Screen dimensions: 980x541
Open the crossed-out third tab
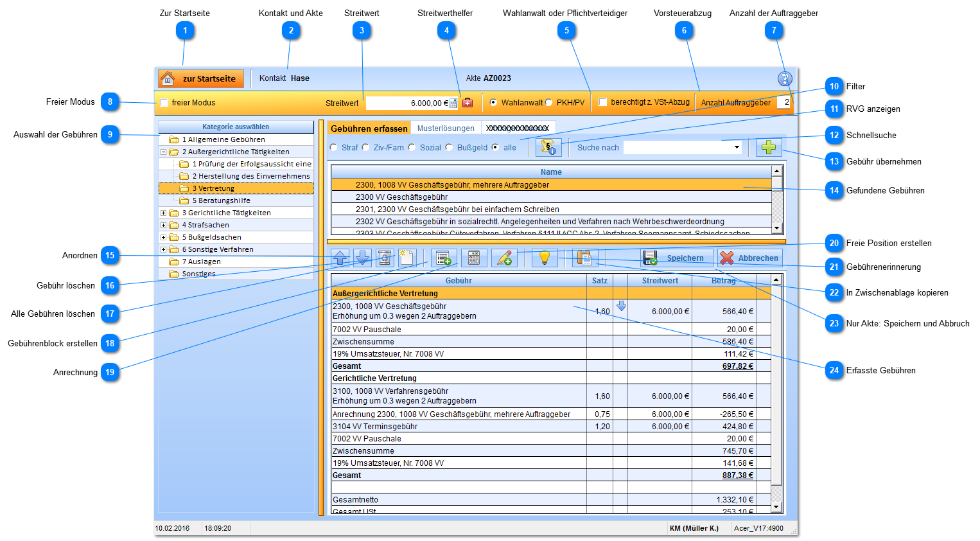click(518, 129)
